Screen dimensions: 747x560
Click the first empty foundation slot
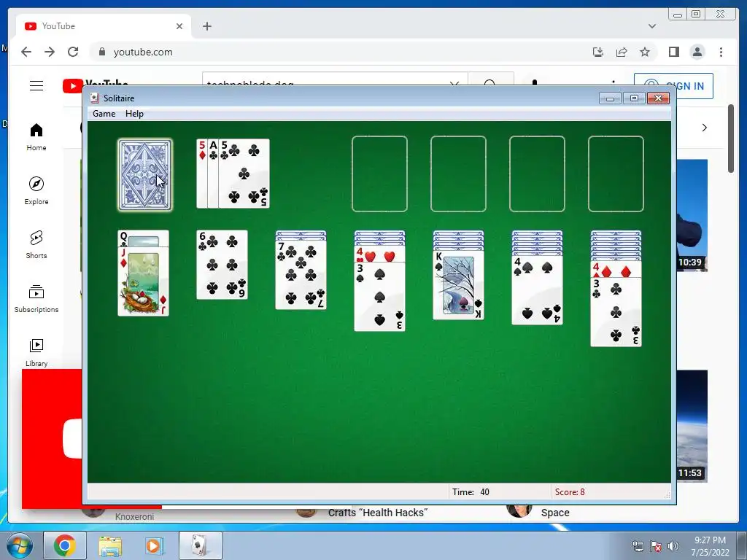coord(379,174)
